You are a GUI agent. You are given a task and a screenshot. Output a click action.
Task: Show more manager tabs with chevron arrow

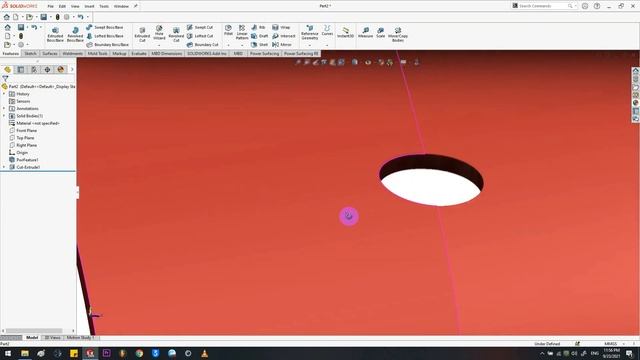tap(72, 69)
